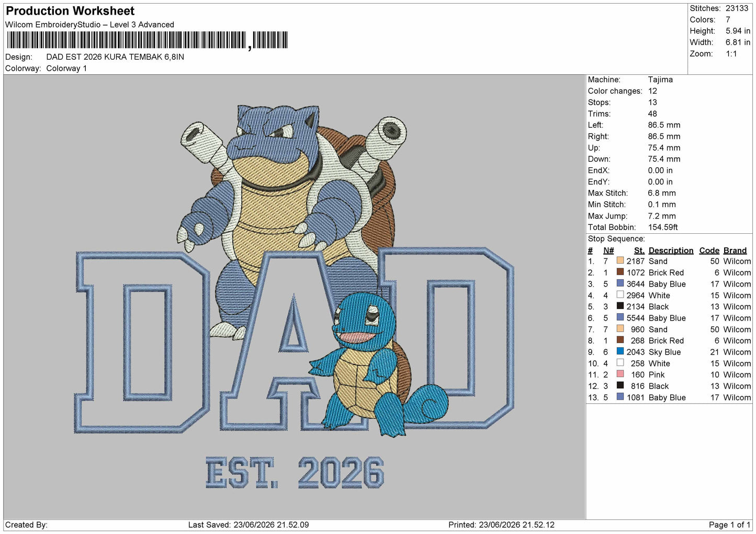Click the Max Jump value 7.2 mm
Image resolution: width=756 pixels, height=534 pixels.
pos(662,216)
